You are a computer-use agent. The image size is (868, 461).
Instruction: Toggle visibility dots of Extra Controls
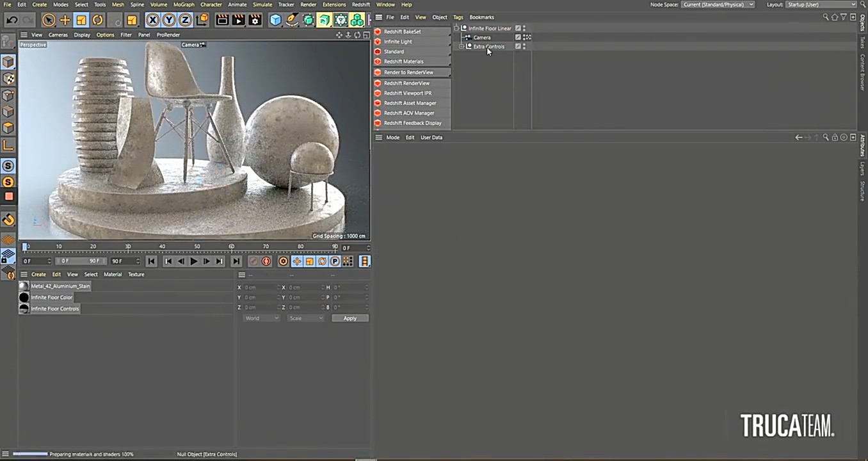pos(524,46)
